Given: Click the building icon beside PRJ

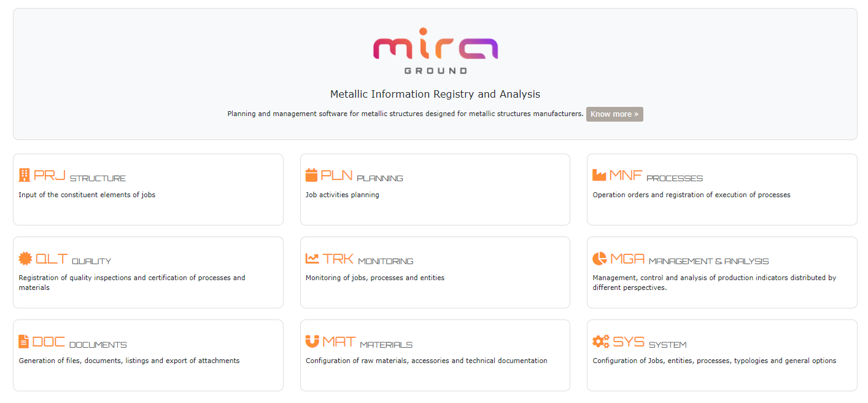Looking at the screenshot, I should (x=25, y=175).
